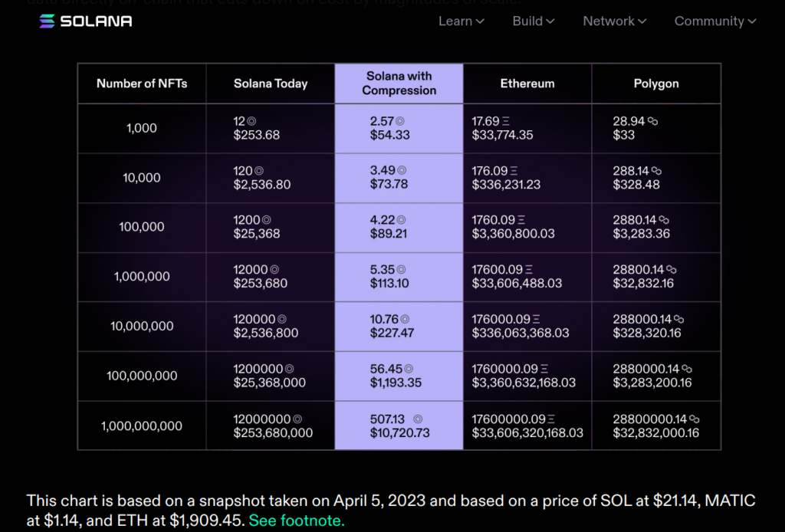Screen dimensions: 785x532
Task: Open the Learn menu
Action: coord(461,21)
